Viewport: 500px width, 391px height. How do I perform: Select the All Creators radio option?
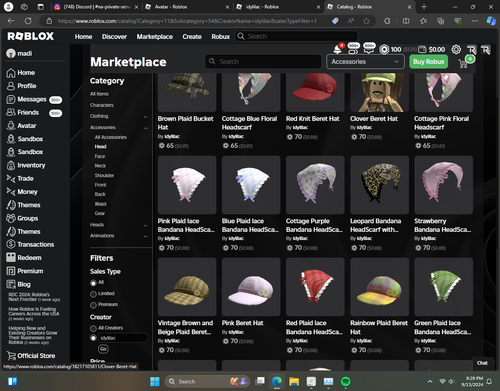pos(93,329)
